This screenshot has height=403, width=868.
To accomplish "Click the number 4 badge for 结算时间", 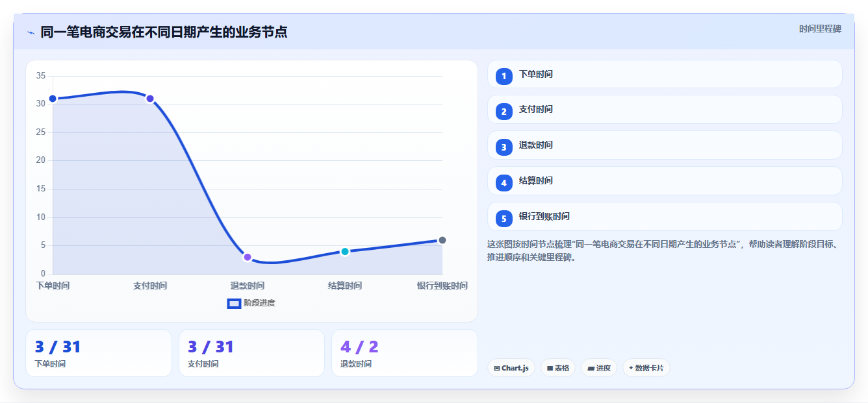I will pyautogui.click(x=504, y=183).
